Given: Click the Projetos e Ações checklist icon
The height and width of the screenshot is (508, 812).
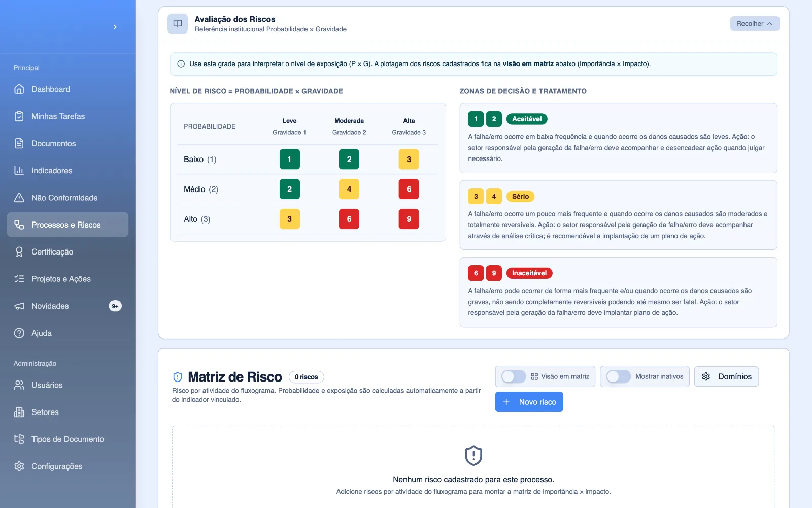Looking at the screenshot, I should [x=19, y=279].
